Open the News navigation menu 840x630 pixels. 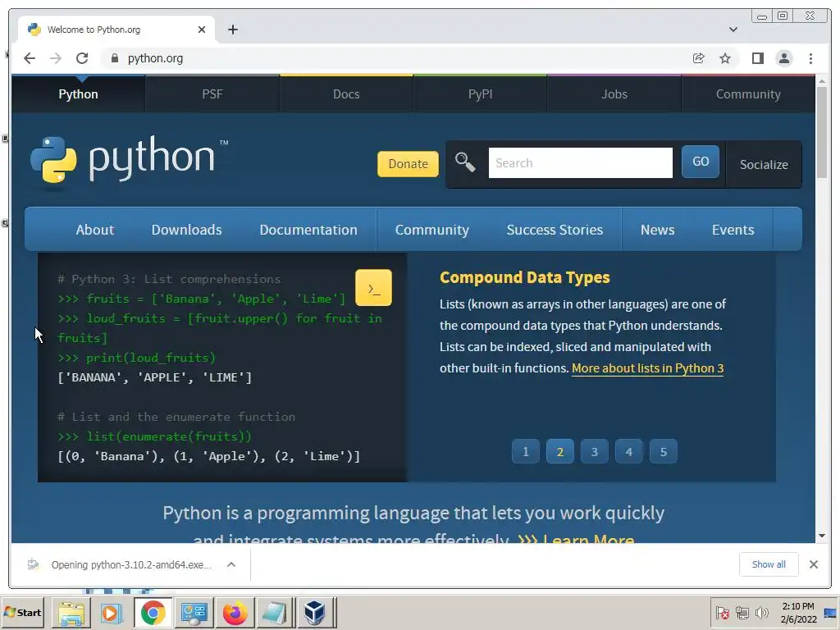tap(657, 230)
